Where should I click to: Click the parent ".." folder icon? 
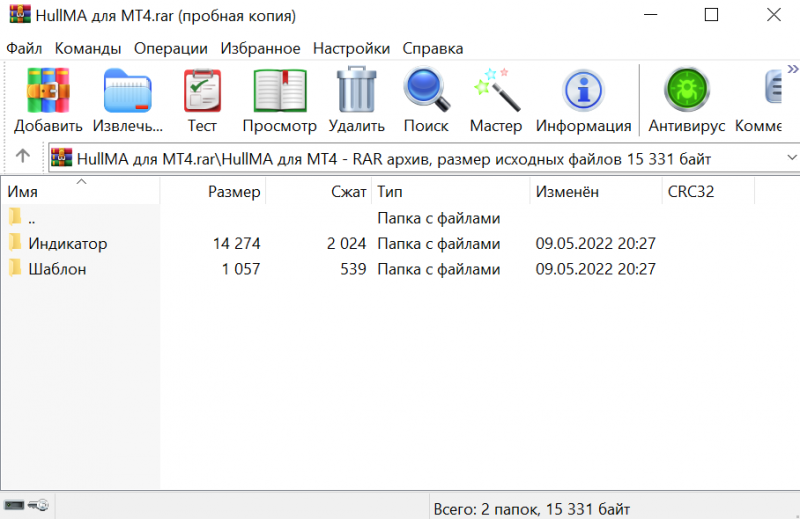[15, 217]
